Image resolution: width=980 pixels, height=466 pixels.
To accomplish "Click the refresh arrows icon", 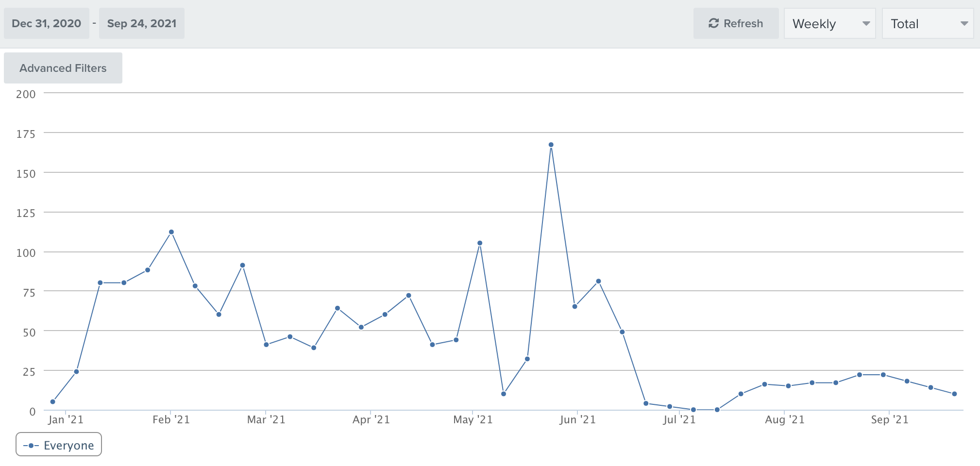I will click(x=713, y=23).
